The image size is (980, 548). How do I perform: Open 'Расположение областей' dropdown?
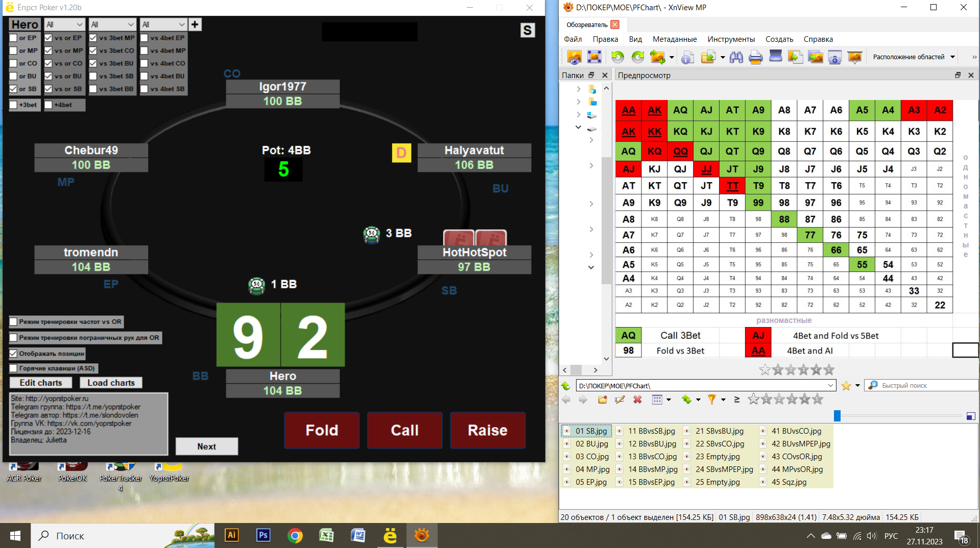pyautogui.click(x=914, y=57)
